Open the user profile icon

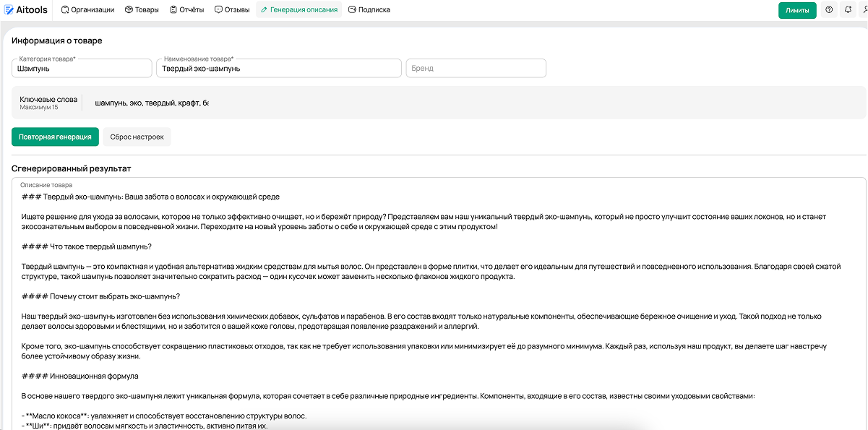click(864, 10)
